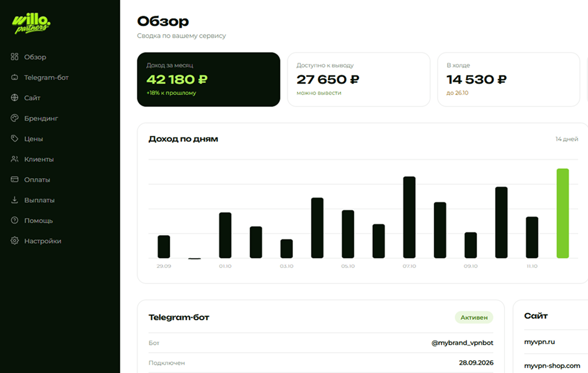Click the chart bar above 09.10
Viewport: 588px width, 373px height.
pyautogui.click(x=471, y=245)
